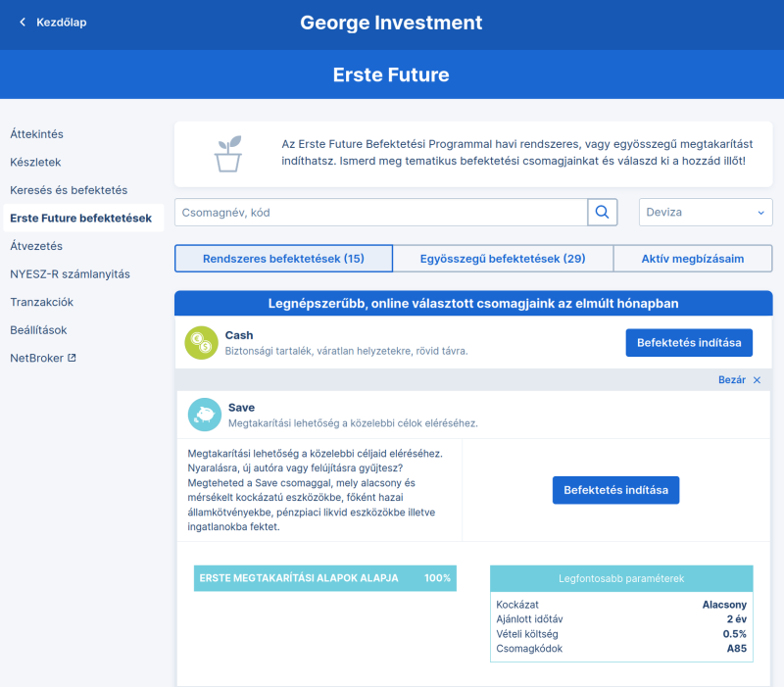Start investment for the Save package
This screenshot has width=784, height=687.
(615, 490)
